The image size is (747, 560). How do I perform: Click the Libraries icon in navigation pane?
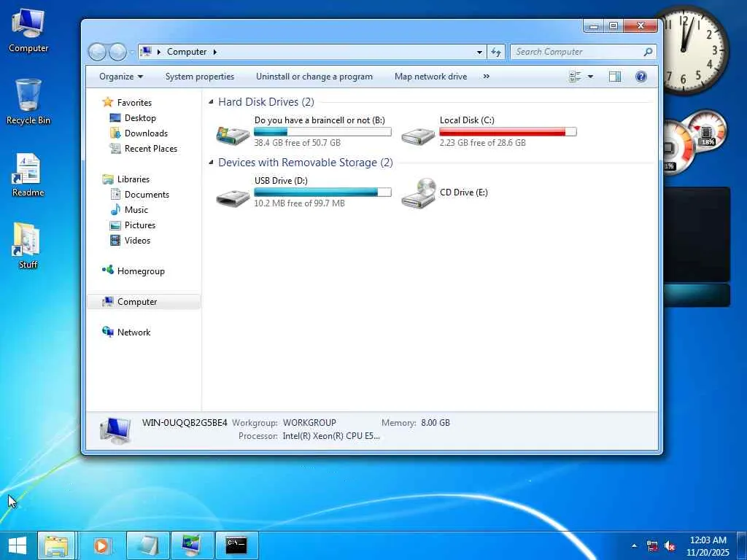point(108,179)
